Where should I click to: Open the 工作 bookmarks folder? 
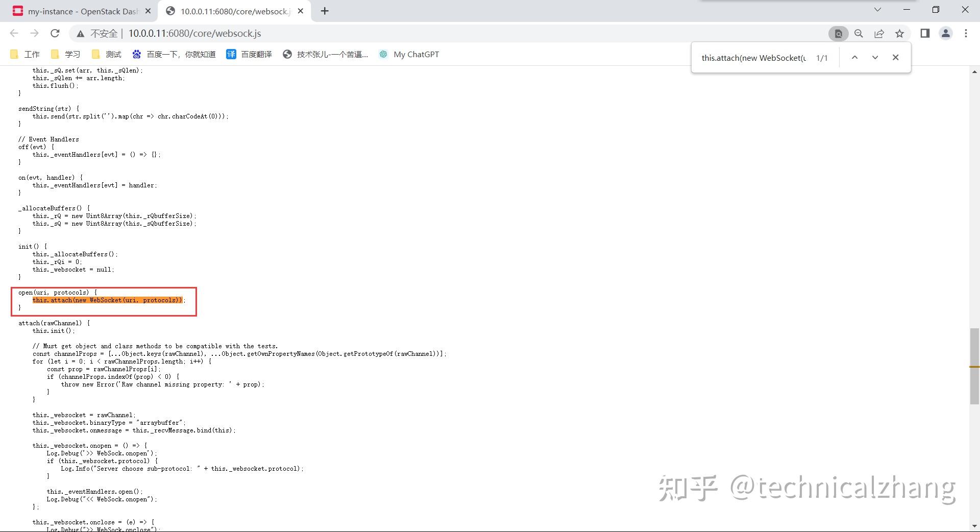(25, 54)
